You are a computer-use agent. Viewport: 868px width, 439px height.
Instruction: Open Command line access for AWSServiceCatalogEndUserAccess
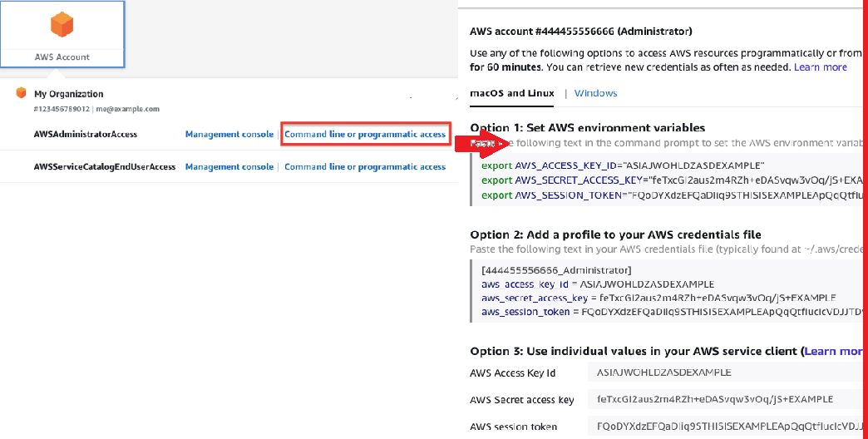tap(365, 167)
